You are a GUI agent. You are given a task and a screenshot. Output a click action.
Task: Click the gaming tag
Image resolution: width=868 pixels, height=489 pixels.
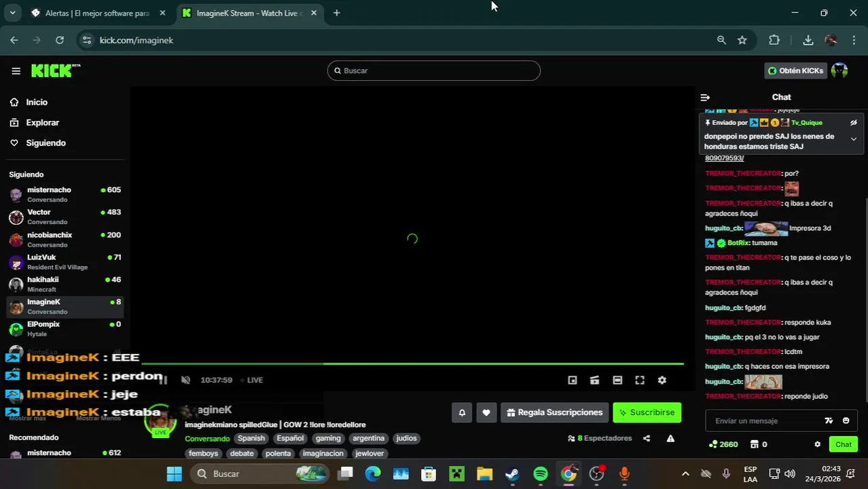[328, 438]
